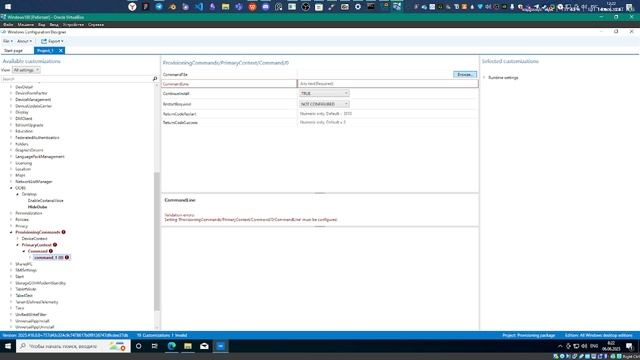Select the SharedPC tree item
640x360 pixels.
click(x=24, y=264)
